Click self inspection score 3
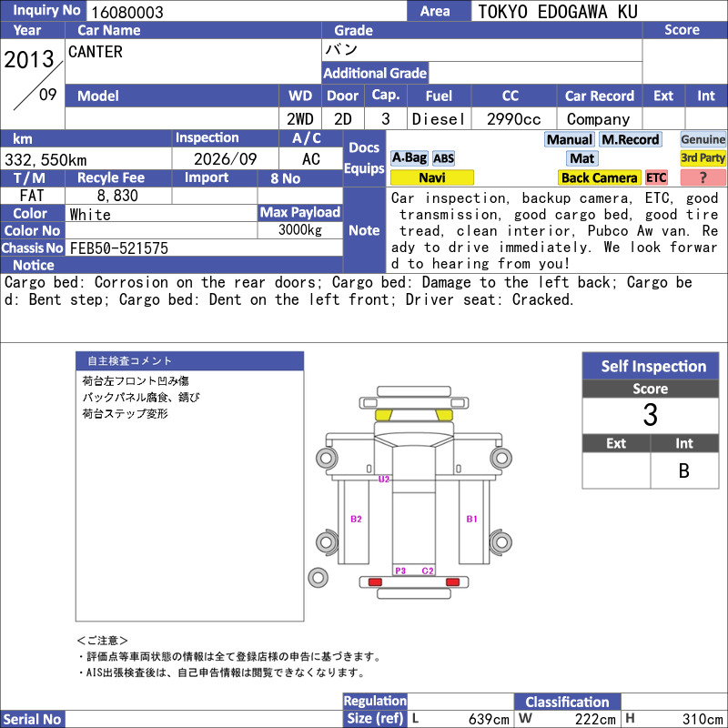 pos(650,415)
